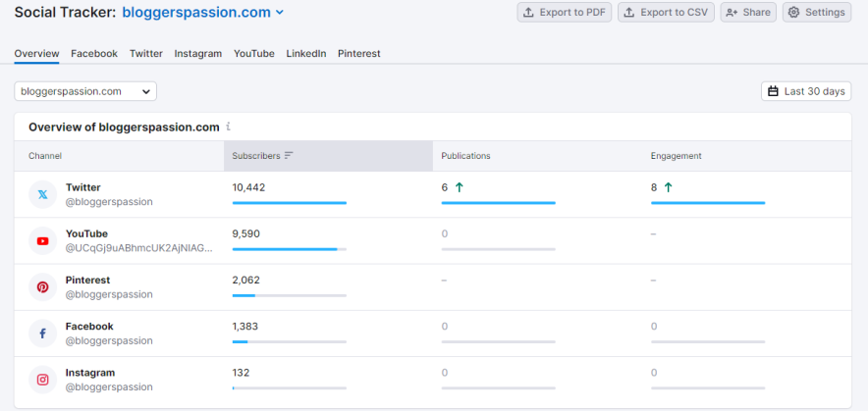Viewport: 868px width, 411px height.
Task: Click the Pinterest subscribers progress bar
Action: pyautogui.click(x=290, y=295)
